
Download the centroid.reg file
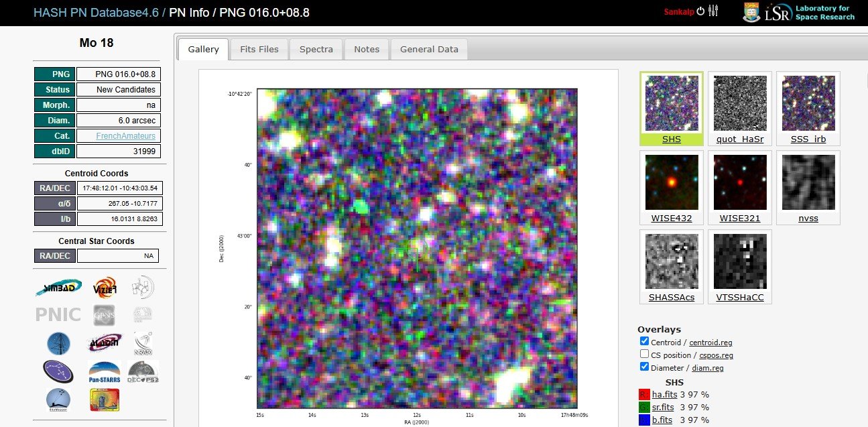coord(712,343)
